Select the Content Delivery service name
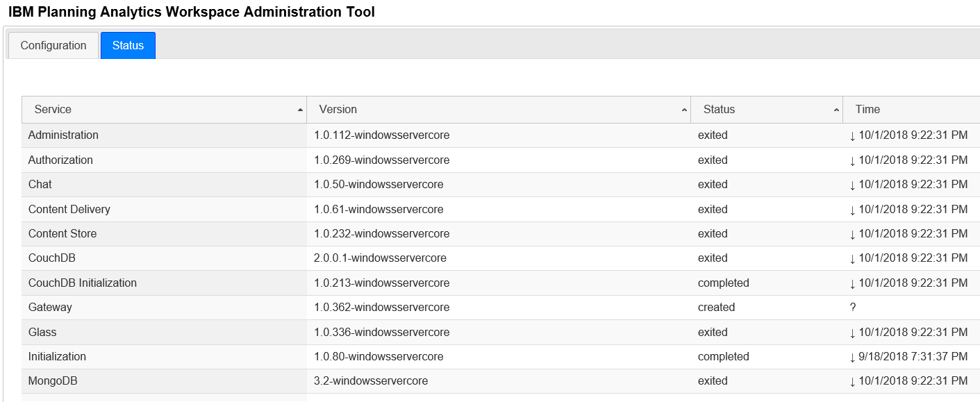Image resolution: width=980 pixels, height=402 pixels. [69, 210]
